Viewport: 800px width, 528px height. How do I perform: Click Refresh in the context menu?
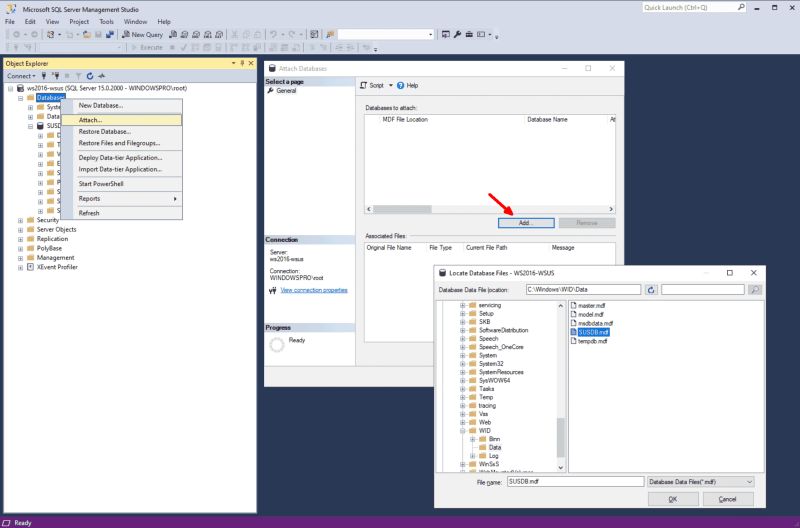(x=121, y=213)
